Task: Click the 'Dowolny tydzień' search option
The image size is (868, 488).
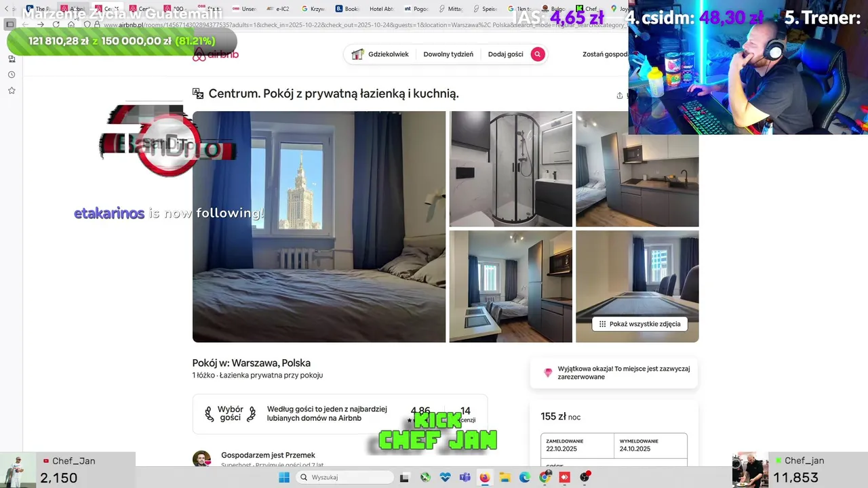Action: 448,54
